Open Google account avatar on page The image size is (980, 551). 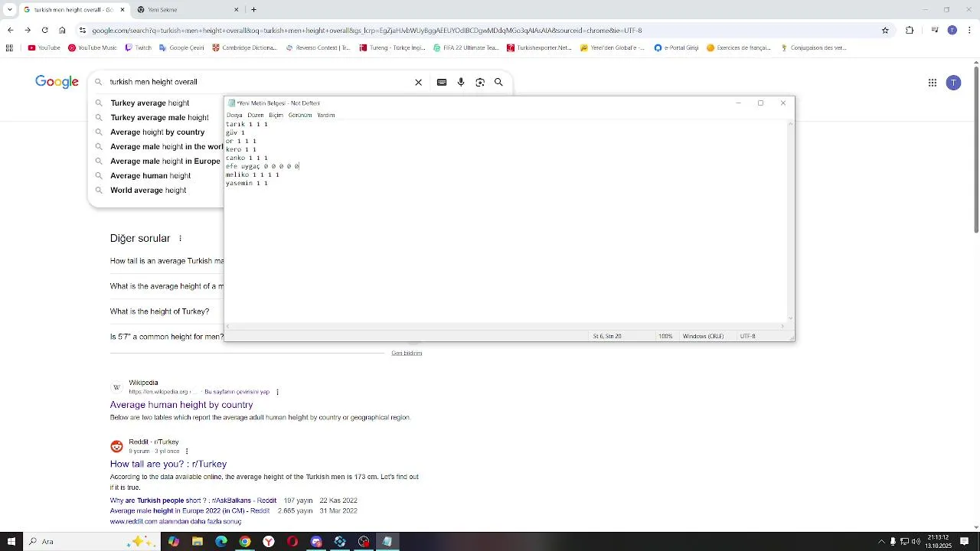(953, 83)
